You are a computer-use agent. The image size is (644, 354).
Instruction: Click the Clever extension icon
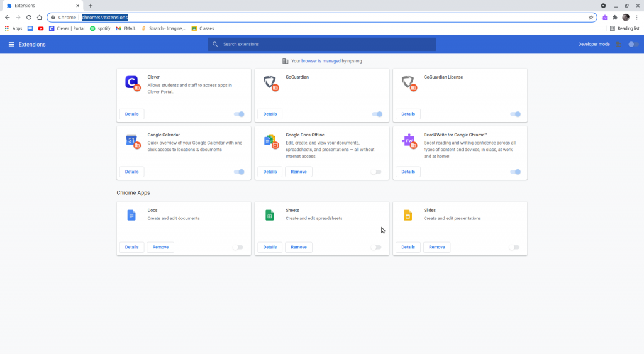[x=132, y=82]
